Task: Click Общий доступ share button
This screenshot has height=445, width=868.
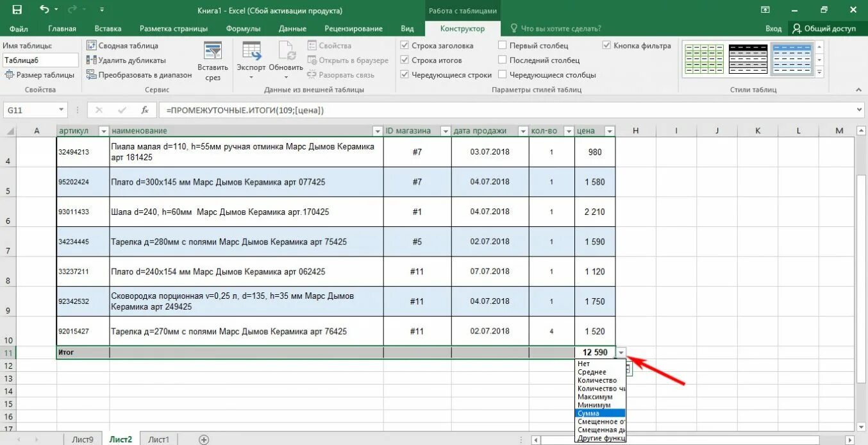Action: pos(824,28)
